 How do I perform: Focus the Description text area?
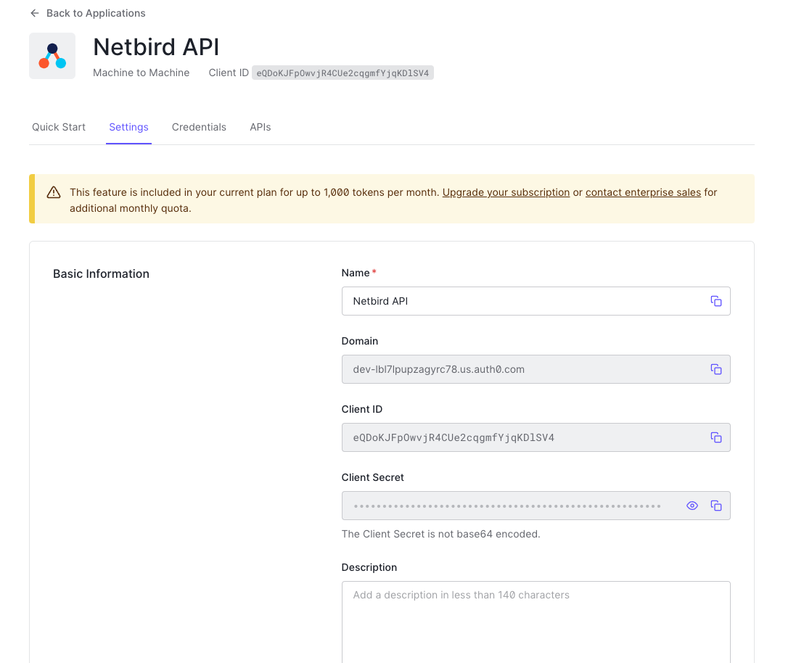536,620
